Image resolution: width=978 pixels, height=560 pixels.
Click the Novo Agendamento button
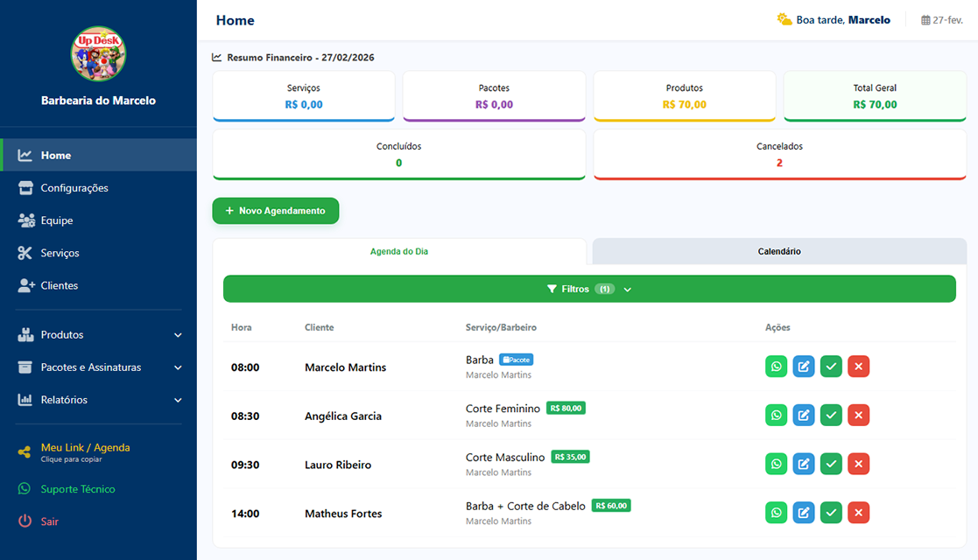tap(275, 211)
